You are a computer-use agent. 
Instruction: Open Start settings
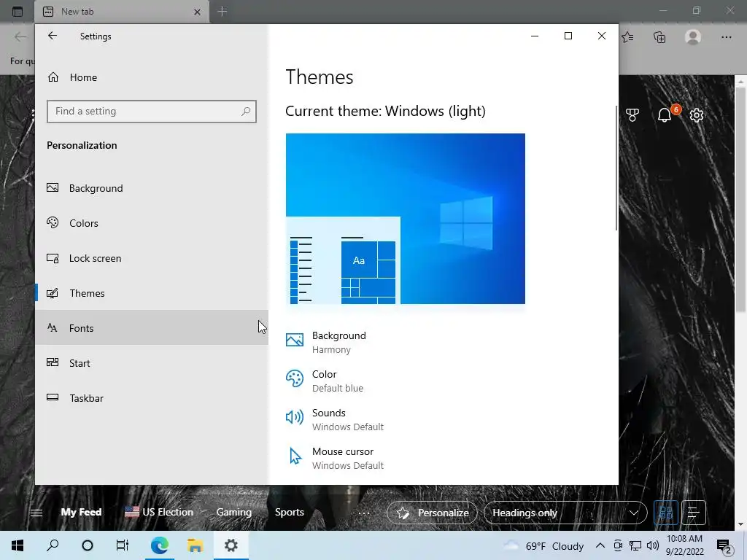tap(152, 363)
